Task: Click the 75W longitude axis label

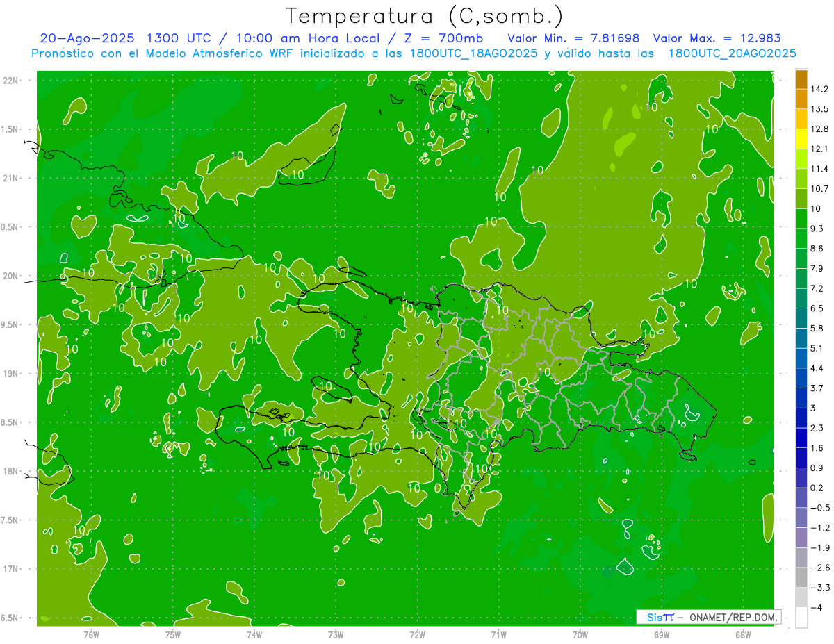Action: 173,634
